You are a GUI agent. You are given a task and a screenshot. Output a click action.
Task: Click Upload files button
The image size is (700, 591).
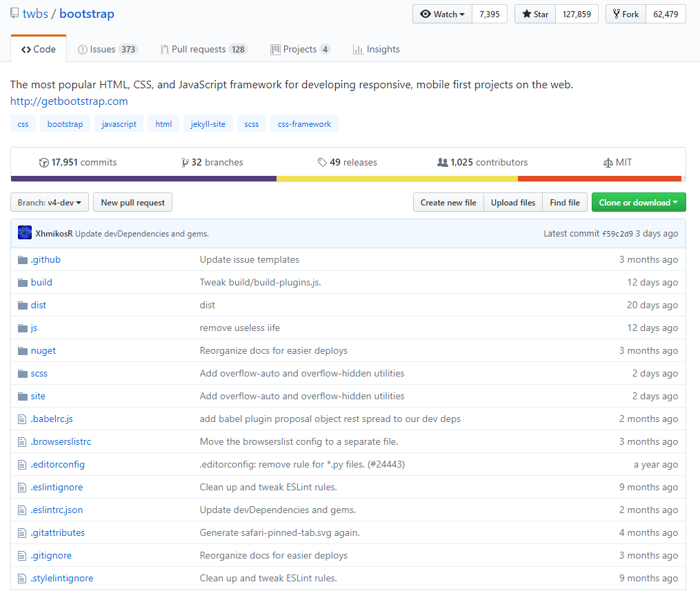513,203
